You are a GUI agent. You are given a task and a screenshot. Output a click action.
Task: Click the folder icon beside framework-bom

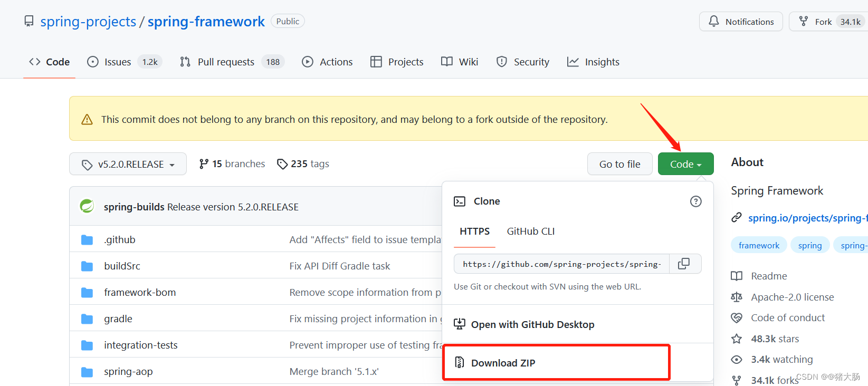click(x=87, y=293)
